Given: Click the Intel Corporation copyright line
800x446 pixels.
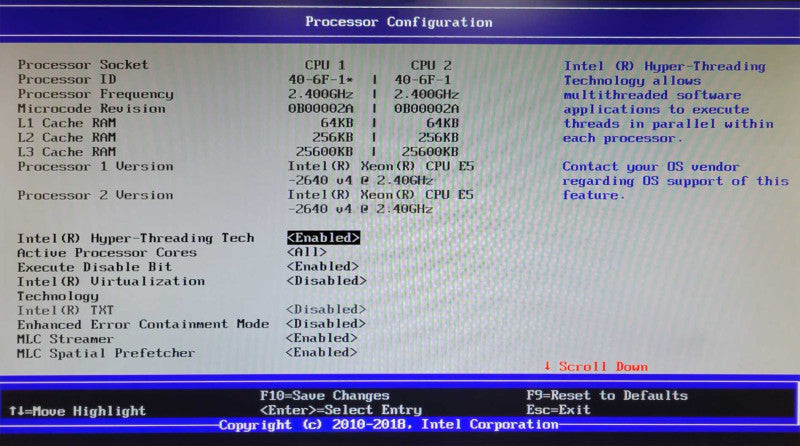Looking at the screenshot, I should pyautogui.click(x=389, y=424).
